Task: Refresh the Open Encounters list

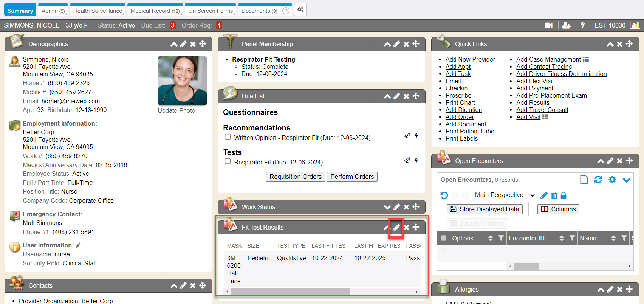Action: (x=598, y=180)
